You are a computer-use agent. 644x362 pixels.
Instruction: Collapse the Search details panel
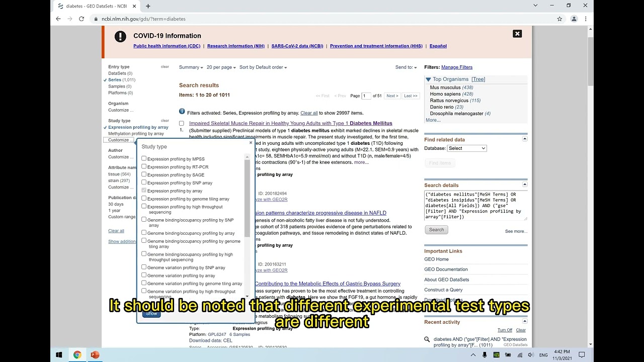[525, 184]
